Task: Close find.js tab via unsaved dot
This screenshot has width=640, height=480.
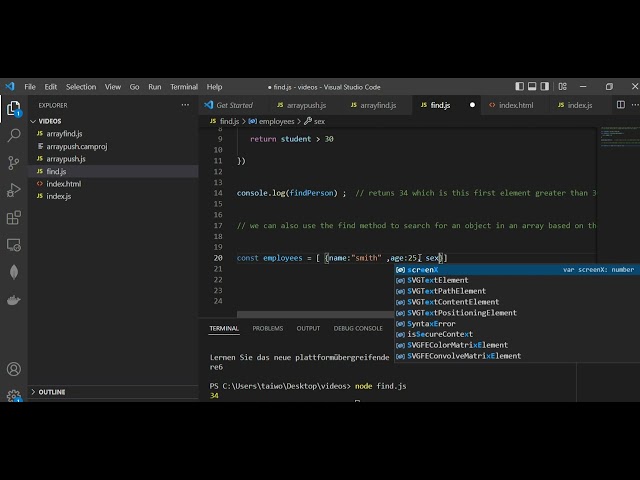Action: (472, 105)
